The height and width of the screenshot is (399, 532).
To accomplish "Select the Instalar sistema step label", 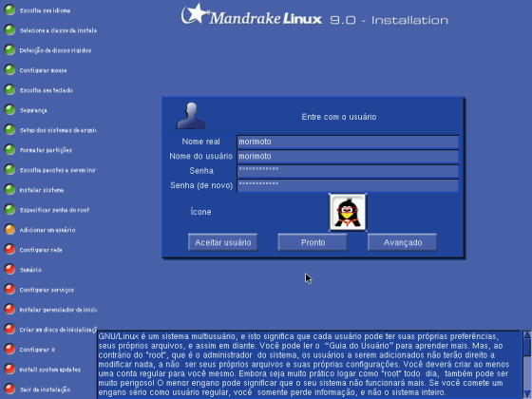I will (42, 190).
